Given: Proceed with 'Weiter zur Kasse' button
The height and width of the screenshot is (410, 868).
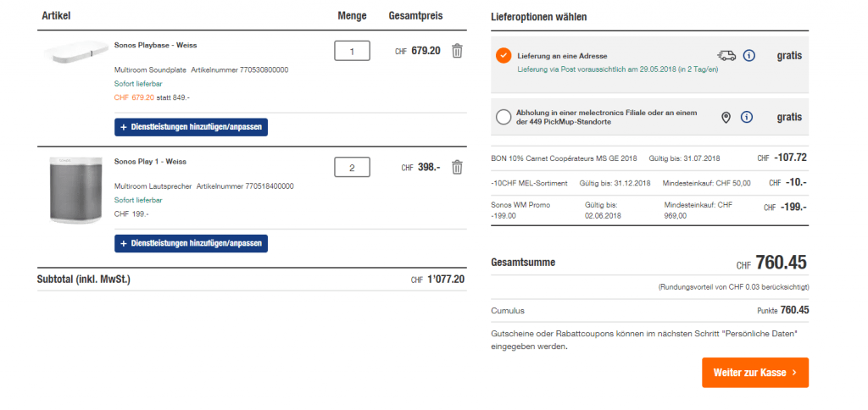Looking at the screenshot, I should (x=754, y=372).
